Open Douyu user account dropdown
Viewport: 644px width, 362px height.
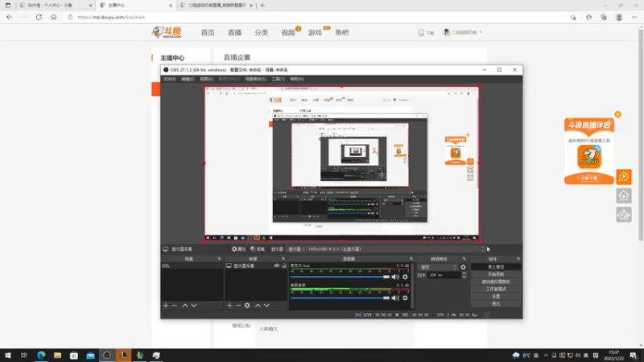click(463, 32)
